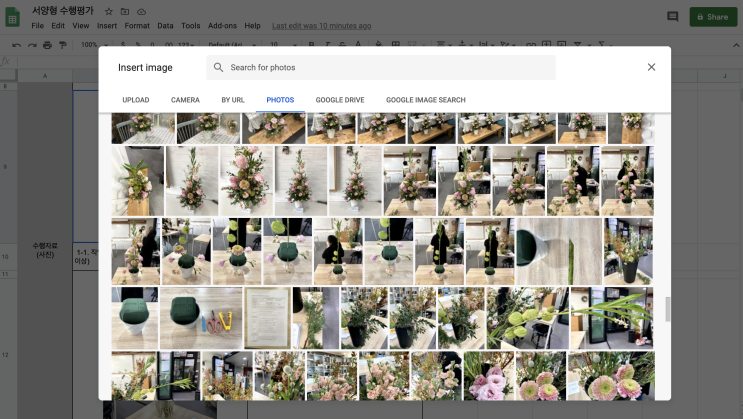Select photo of green foam with scissors and tools
Viewport: 743px width, 419px height.
click(x=201, y=318)
